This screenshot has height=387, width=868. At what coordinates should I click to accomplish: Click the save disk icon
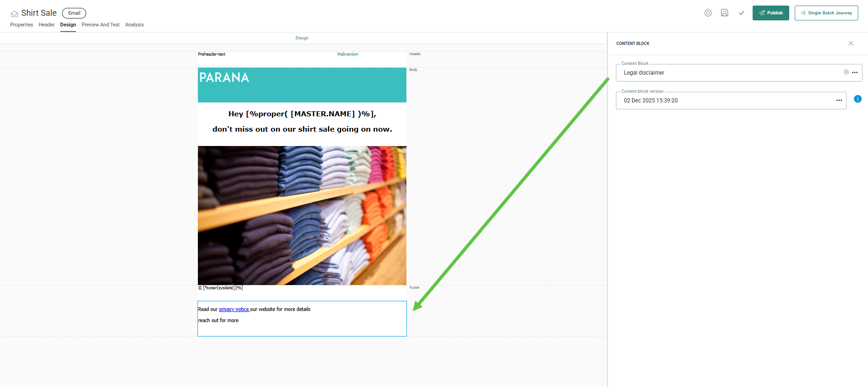tap(724, 13)
